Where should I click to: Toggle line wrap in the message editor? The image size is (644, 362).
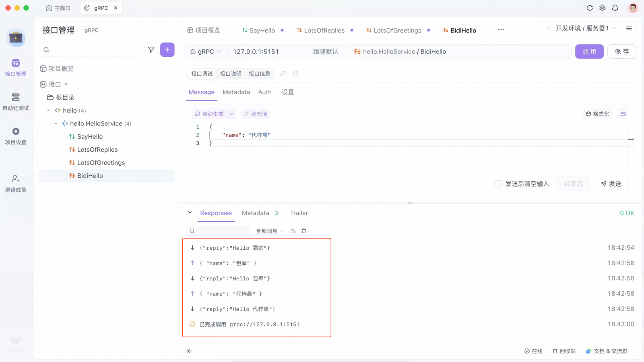pos(623,114)
